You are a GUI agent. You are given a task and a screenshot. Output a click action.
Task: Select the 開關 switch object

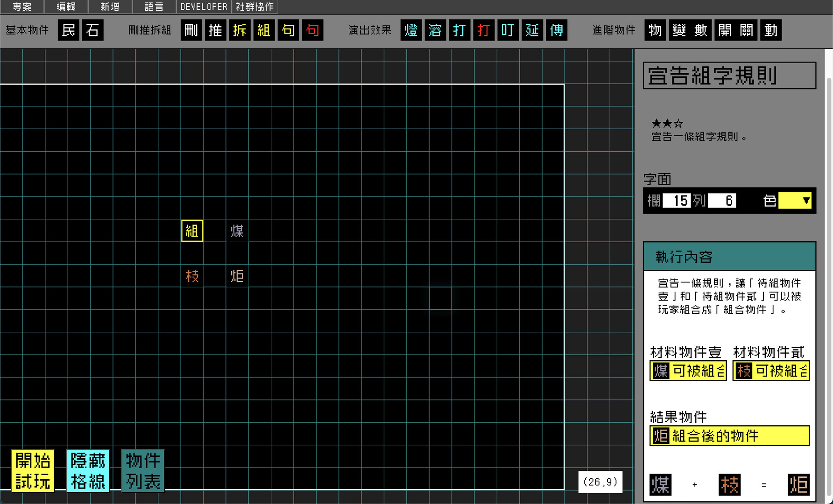[x=736, y=30]
